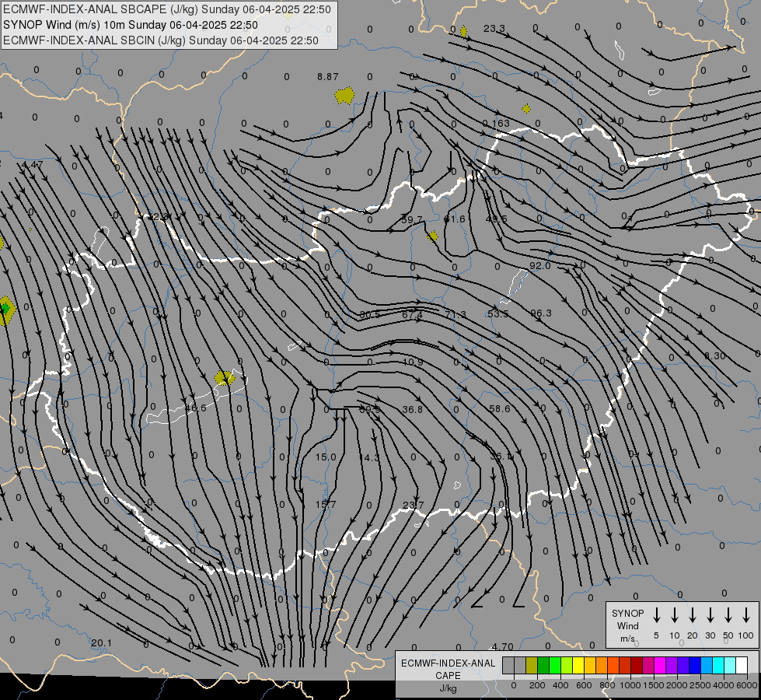The width and height of the screenshot is (761, 700).
Task: Click the CAPE label in color legend
Action: click(x=448, y=676)
